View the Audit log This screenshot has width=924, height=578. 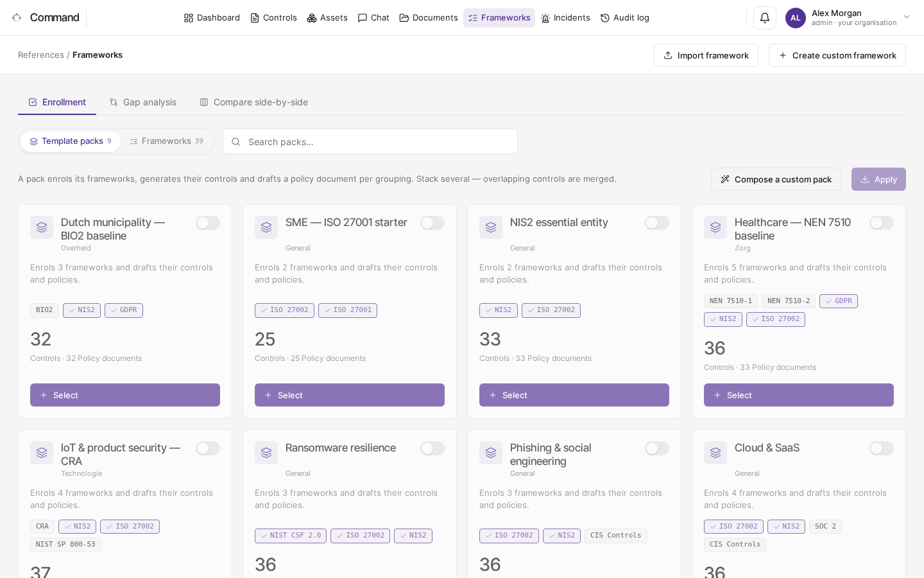(x=624, y=18)
